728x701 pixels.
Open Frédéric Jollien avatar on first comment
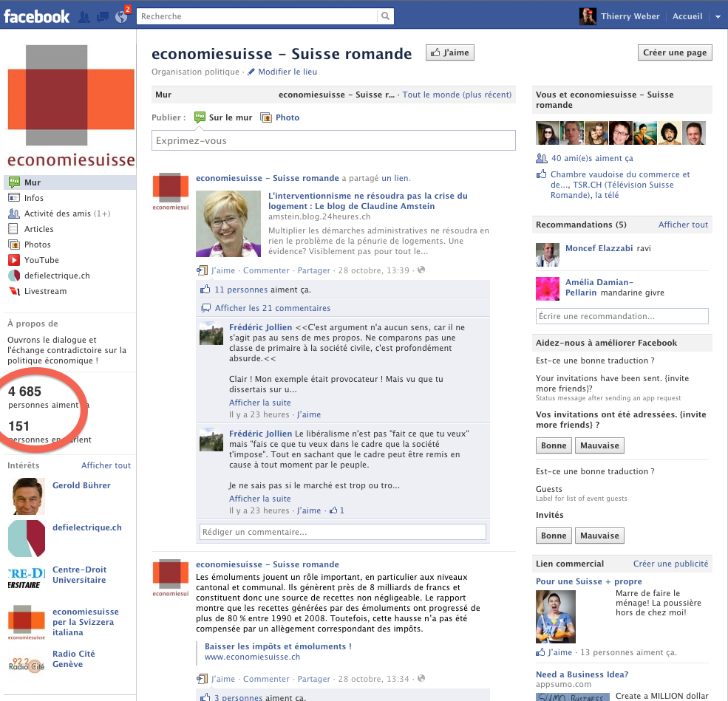coord(211,334)
